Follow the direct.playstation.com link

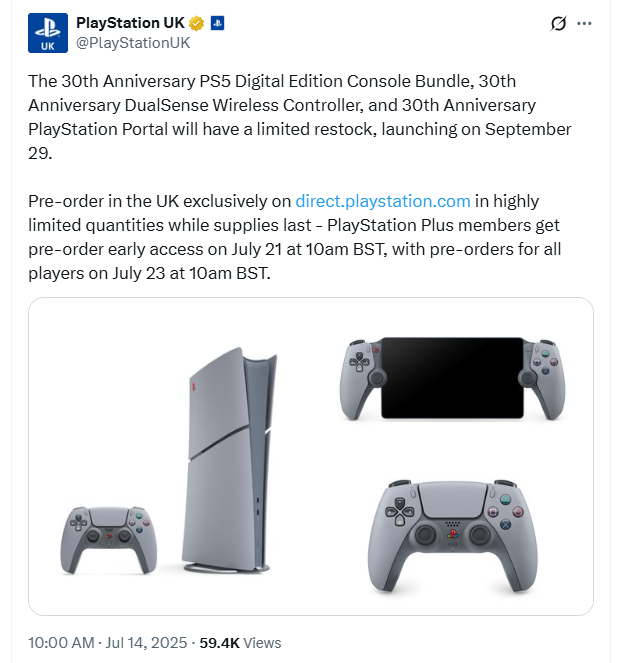[383, 201]
